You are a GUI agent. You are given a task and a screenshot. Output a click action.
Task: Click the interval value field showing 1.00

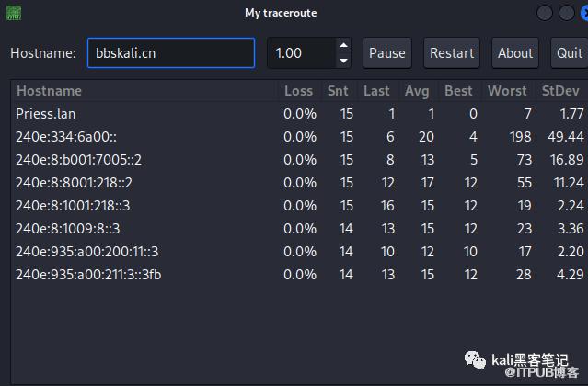click(300, 53)
